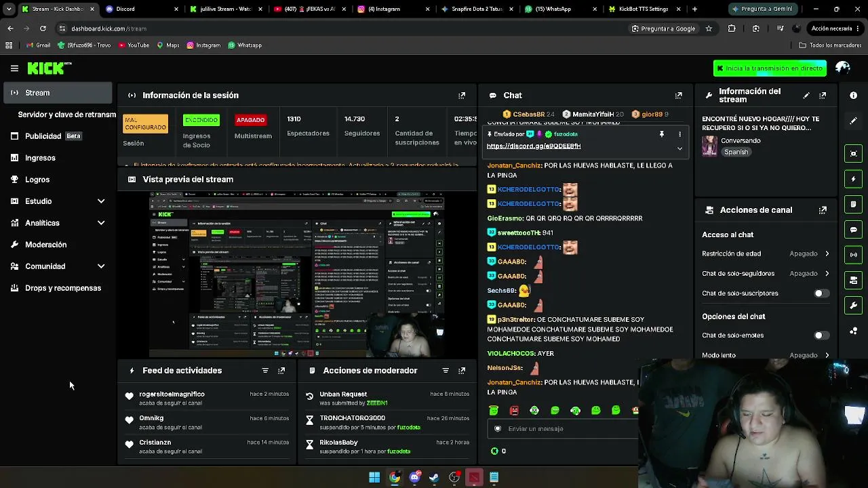Open the hamburger menu beside the Kick logo
This screenshot has height=488, width=868.
tap(14, 68)
